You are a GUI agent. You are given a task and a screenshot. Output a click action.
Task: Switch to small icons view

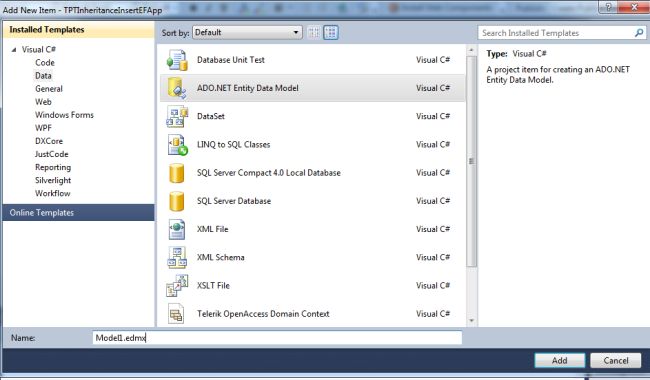pos(314,32)
